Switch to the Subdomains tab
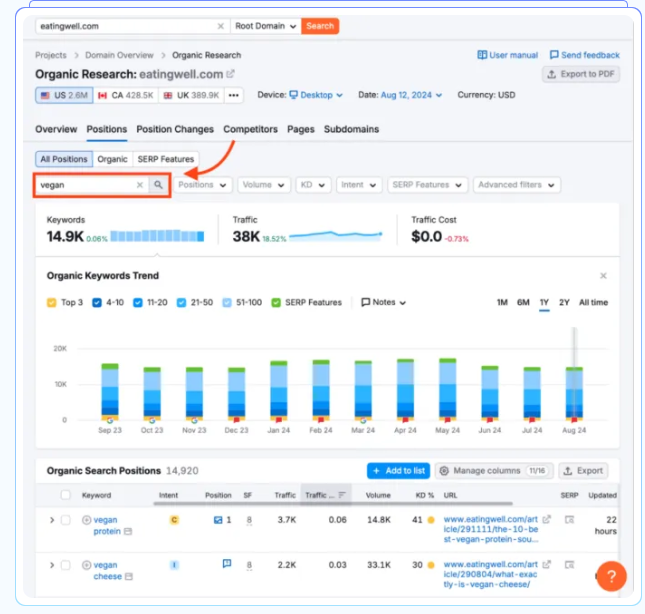Image resolution: width=645 pixels, height=614 pixels. pyautogui.click(x=351, y=129)
